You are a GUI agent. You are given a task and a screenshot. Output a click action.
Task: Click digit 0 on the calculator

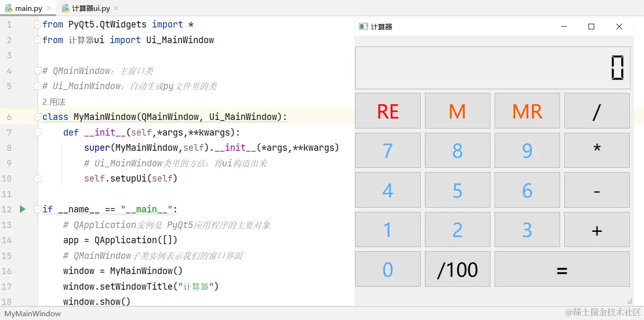click(x=387, y=269)
